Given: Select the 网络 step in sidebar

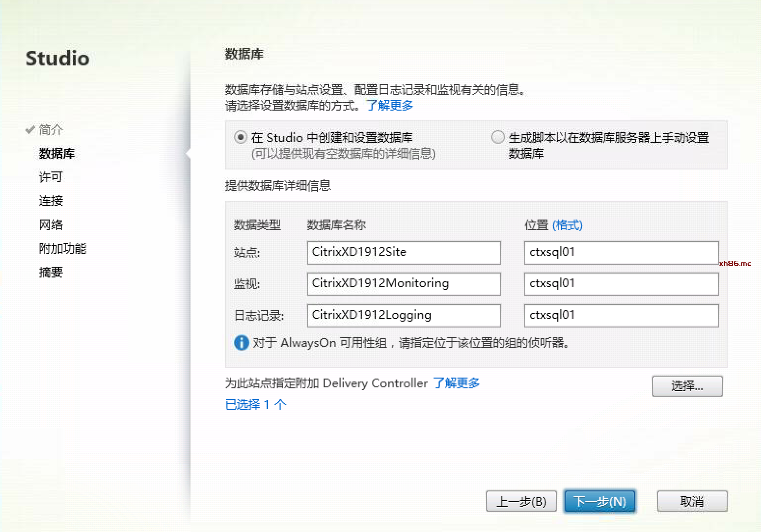Looking at the screenshot, I should (x=51, y=225).
